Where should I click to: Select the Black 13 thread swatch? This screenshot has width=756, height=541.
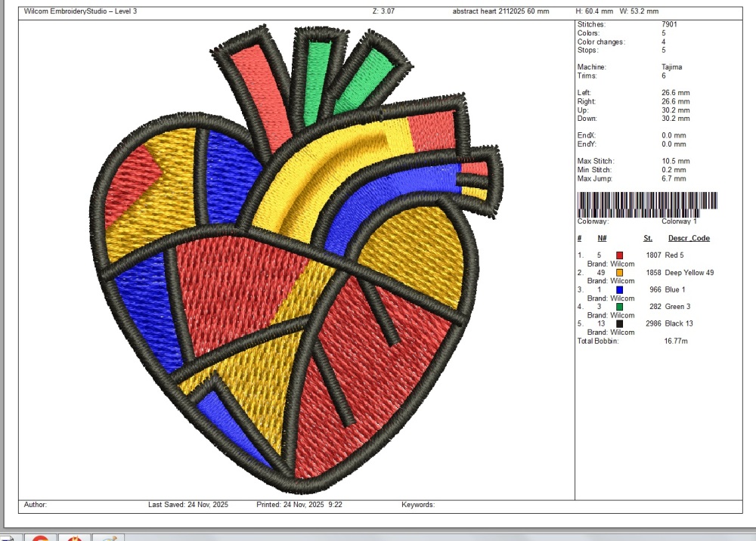coord(620,323)
